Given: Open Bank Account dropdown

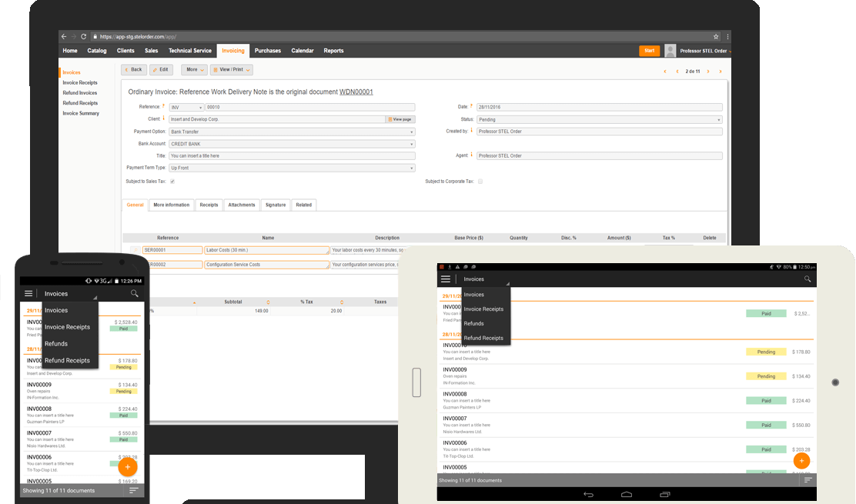Looking at the screenshot, I should coord(292,144).
